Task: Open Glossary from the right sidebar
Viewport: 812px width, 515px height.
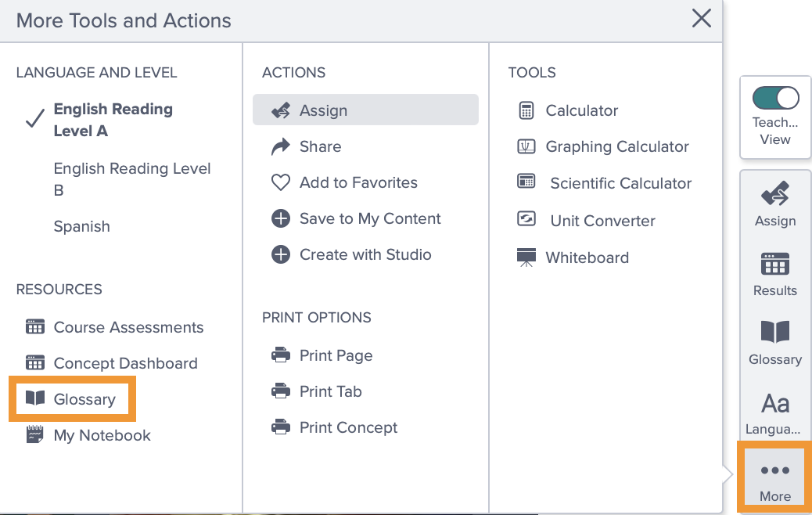Action: coord(774,343)
